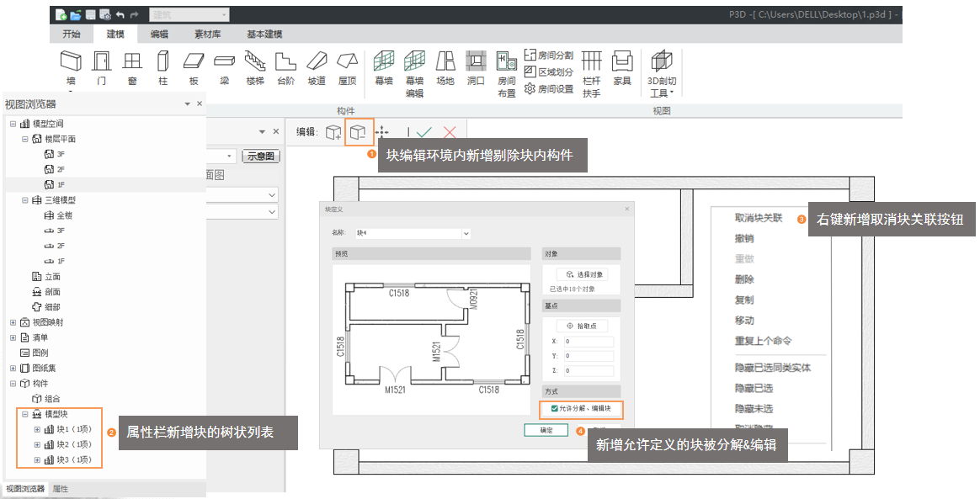Viewport: 980px width, 499px height.
Task: Click the X coordinate input field
Action: [x=589, y=342]
